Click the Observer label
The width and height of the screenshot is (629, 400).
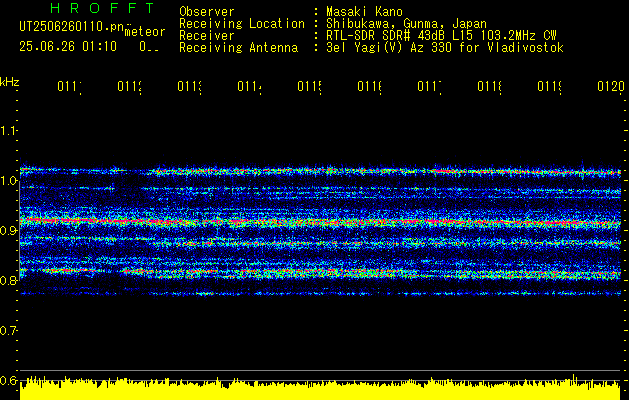(x=207, y=11)
